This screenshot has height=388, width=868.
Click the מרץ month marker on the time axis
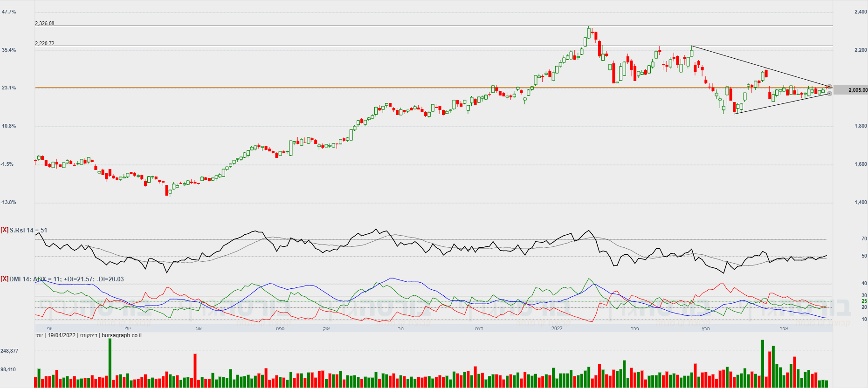click(x=706, y=328)
